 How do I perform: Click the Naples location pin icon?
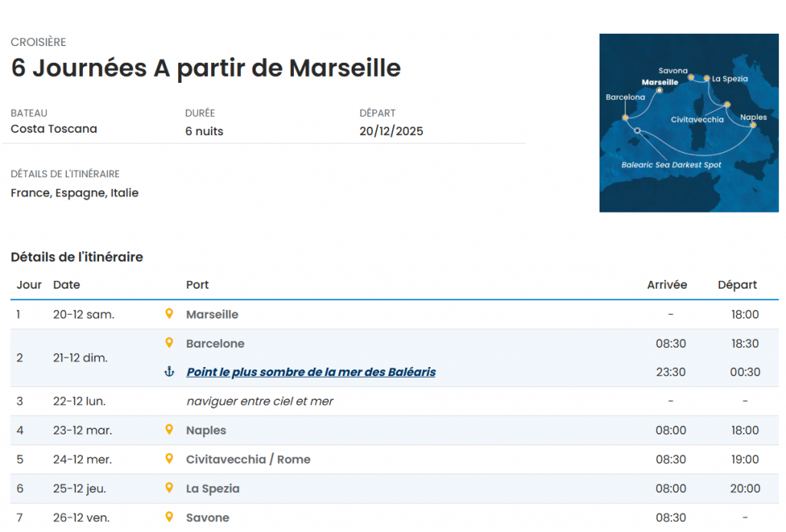click(x=169, y=430)
